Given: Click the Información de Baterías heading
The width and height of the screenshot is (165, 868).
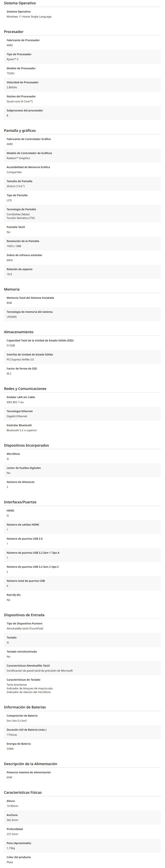Looking at the screenshot, I should (25, 707).
